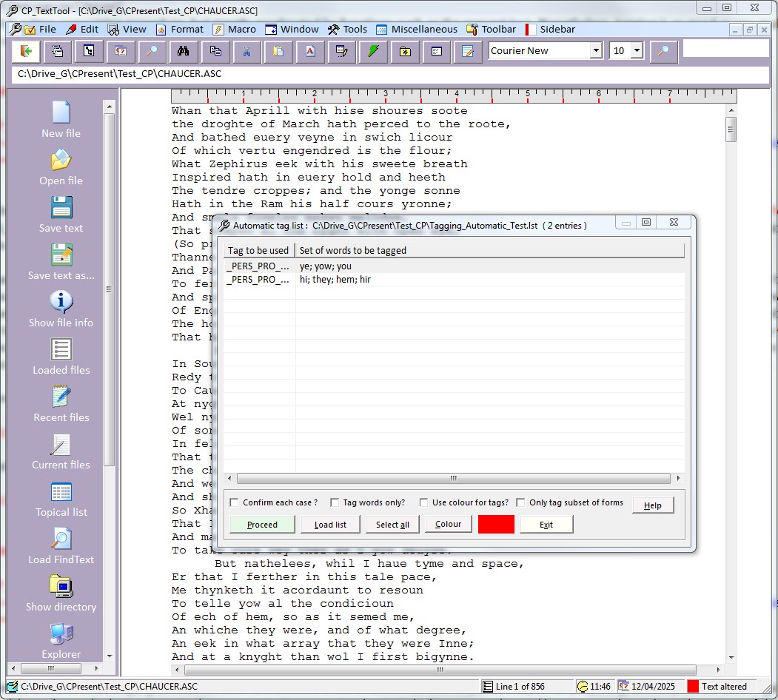Open a file via the sidebar icon
This screenshot has width=778, height=700.
[61, 160]
